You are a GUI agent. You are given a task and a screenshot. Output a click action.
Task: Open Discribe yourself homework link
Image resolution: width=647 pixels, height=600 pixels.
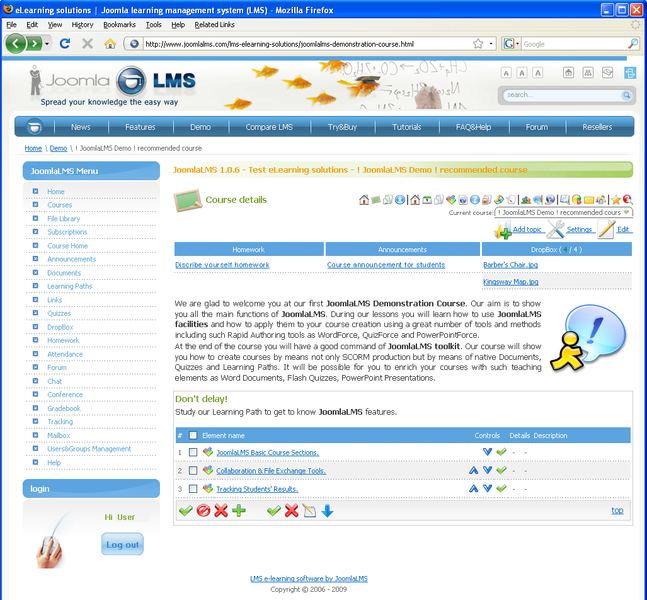click(222, 265)
